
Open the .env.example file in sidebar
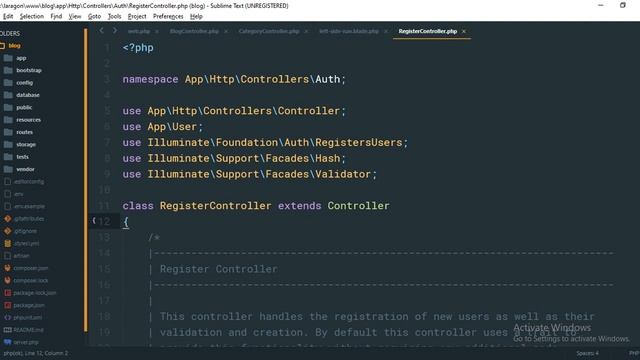[x=29, y=207]
